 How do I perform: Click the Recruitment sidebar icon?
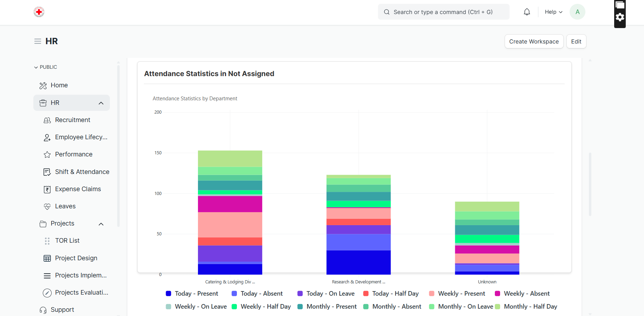tap(47, 120)
